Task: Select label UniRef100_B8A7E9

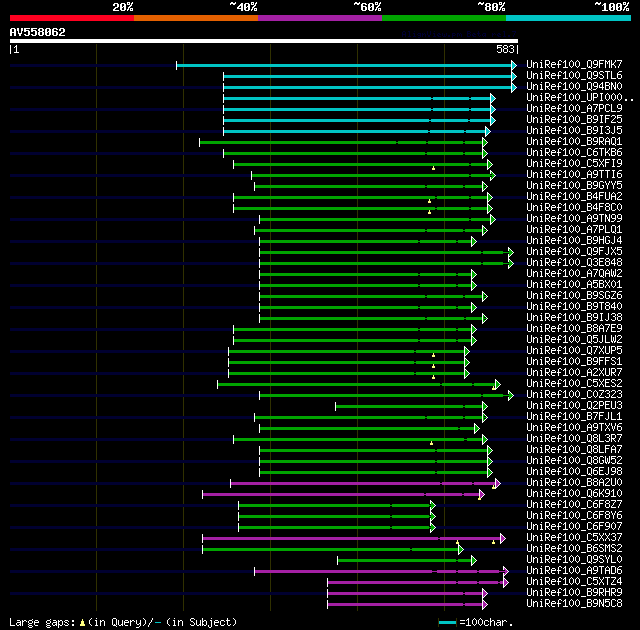Action: tap(574, 328)
